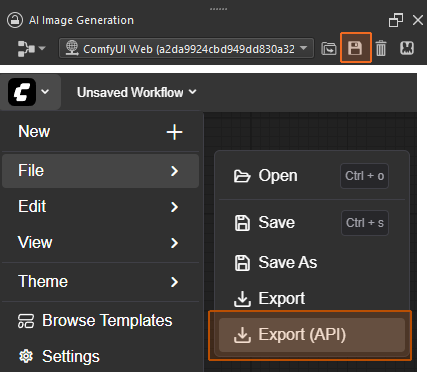Choose Export in the File submenu

click(x=312, y=298)
